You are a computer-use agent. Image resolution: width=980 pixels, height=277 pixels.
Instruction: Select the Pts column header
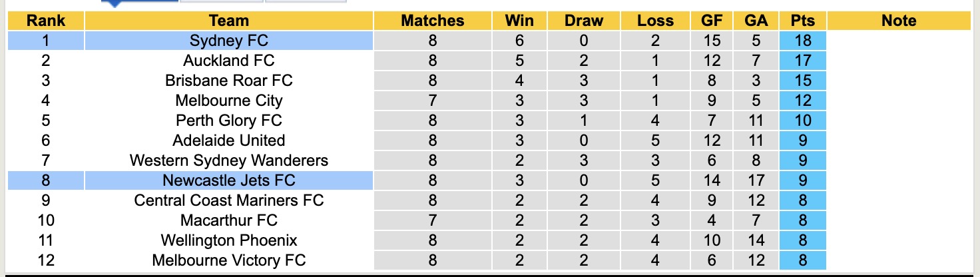803,21
